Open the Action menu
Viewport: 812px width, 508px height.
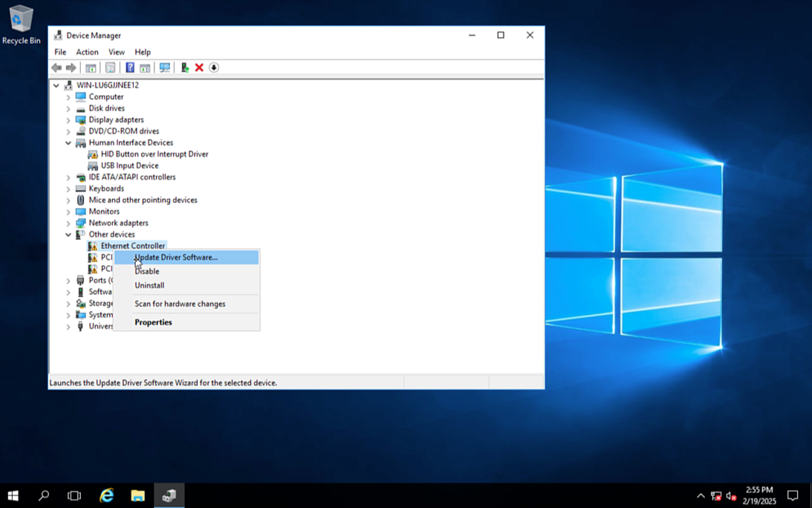click(87, 52)
